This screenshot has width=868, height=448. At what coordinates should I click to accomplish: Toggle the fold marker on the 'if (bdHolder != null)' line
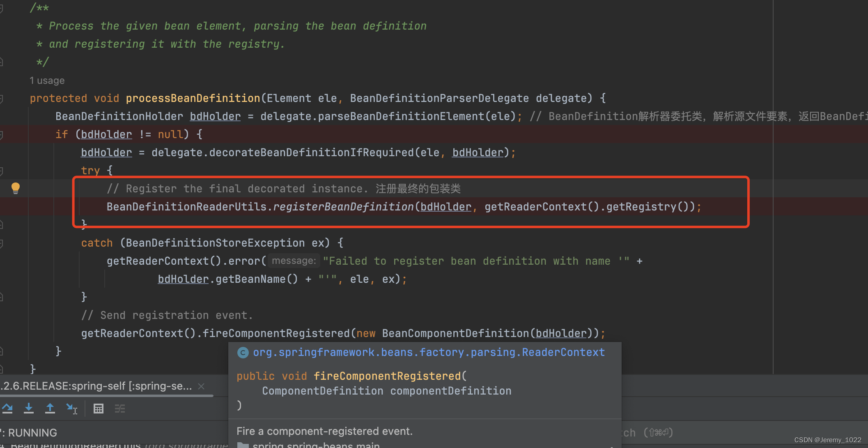tap(2, 135)
